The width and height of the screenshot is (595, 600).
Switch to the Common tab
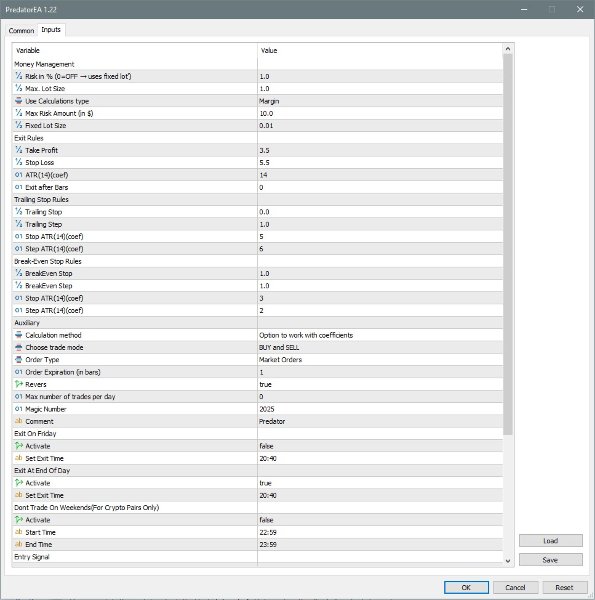21,31
